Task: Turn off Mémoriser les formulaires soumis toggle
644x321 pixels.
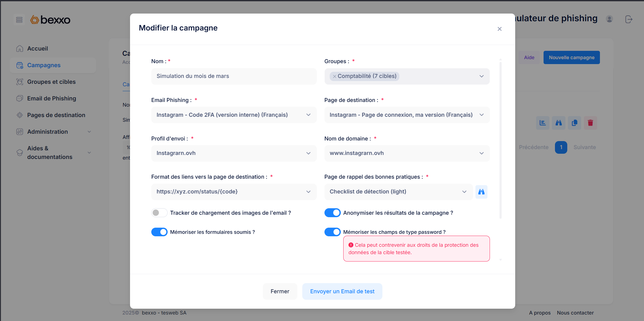Action: [x=159, y=232]
